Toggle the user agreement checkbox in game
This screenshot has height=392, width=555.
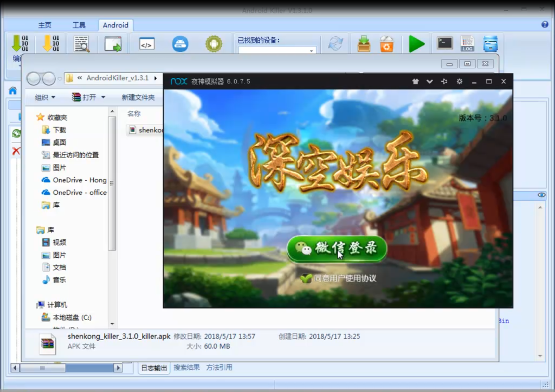point(306,278)
